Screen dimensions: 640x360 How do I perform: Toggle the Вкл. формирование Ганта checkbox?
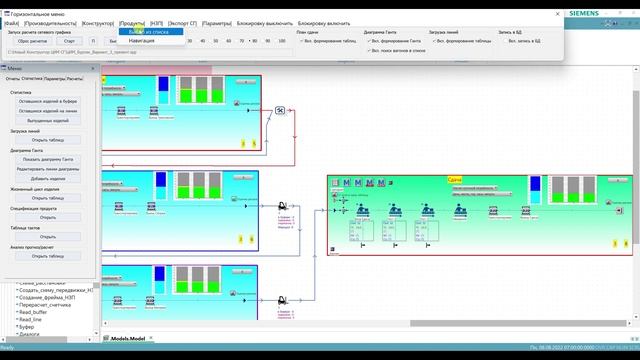[369, 41]
